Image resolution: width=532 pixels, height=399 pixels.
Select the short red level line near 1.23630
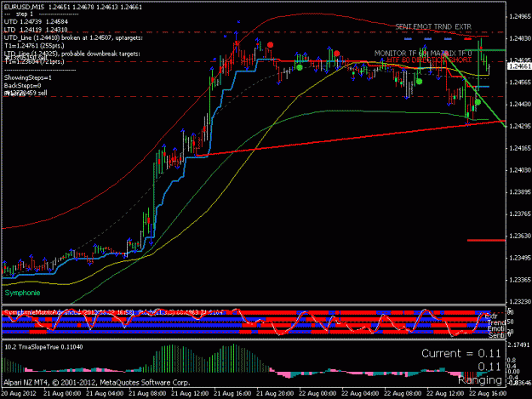486,241
